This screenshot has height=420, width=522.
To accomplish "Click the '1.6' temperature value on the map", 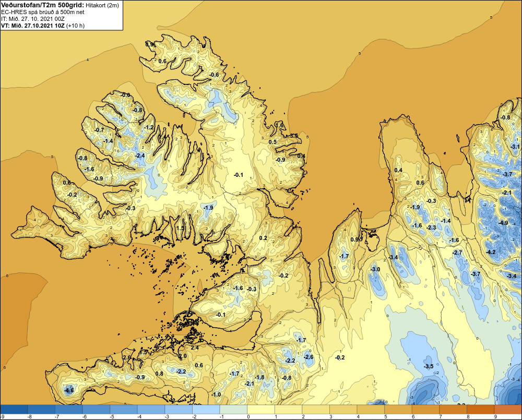I will (280, 125).
